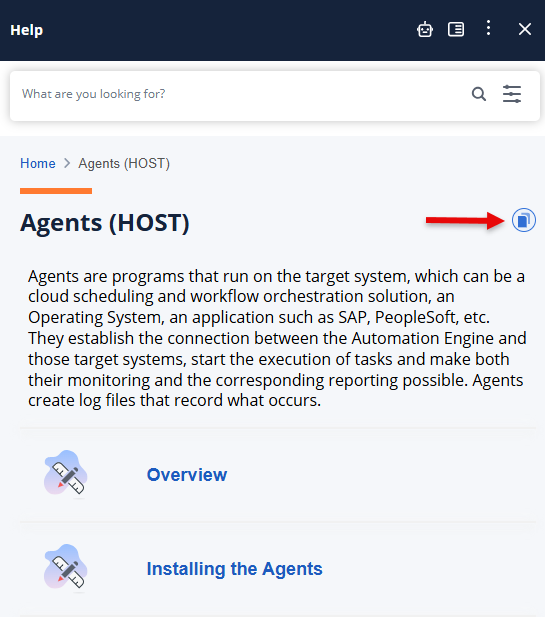Open the search filter sliders icon
The width and height of the screenshot is (545, 617).
pos(512,94)
